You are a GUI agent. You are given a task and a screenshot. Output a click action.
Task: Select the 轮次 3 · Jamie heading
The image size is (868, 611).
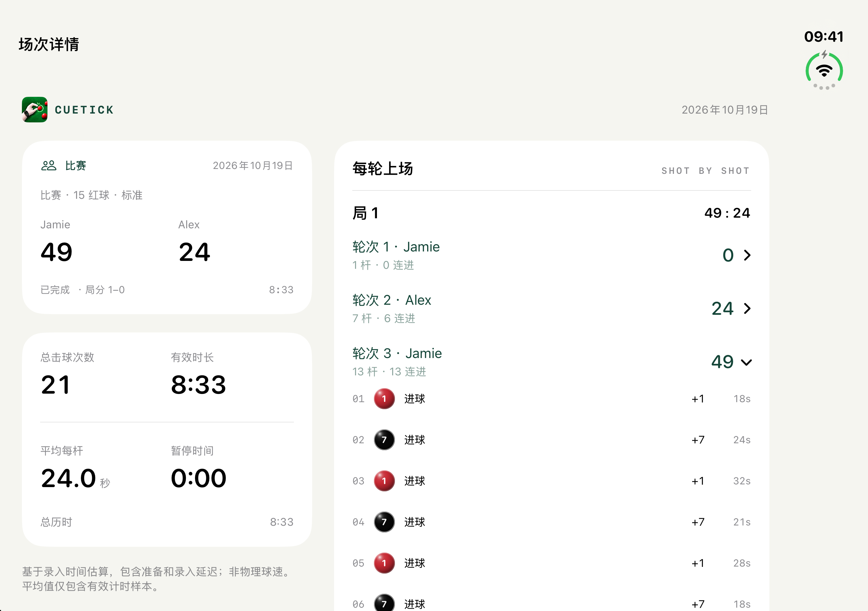[x=397, y=353]
